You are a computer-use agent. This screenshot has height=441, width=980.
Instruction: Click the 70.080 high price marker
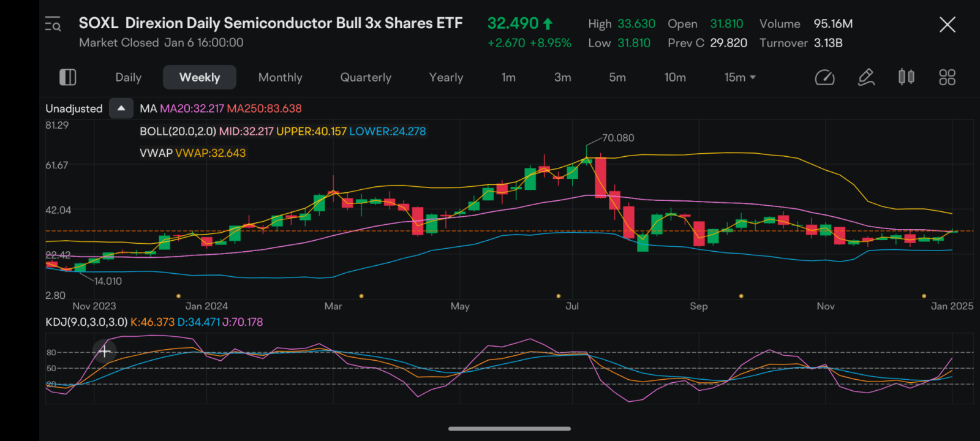coord(618,138)
